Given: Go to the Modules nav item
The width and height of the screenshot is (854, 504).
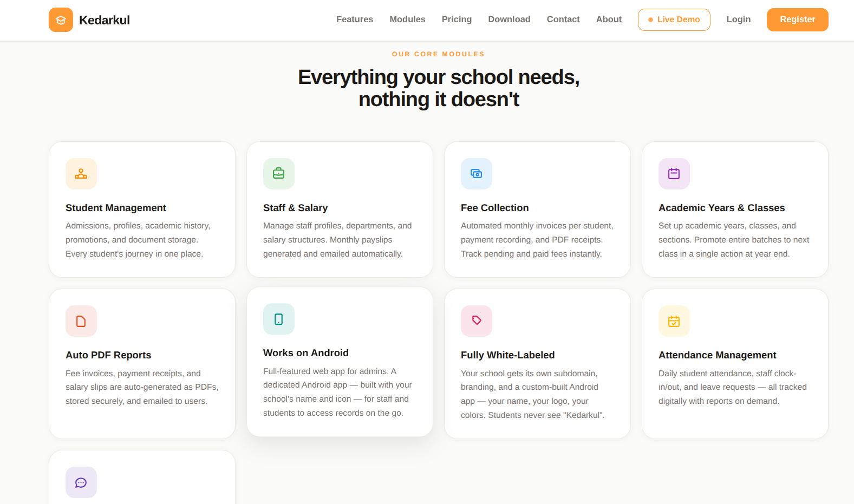Looking at the screenshot, I should point(407,19).
